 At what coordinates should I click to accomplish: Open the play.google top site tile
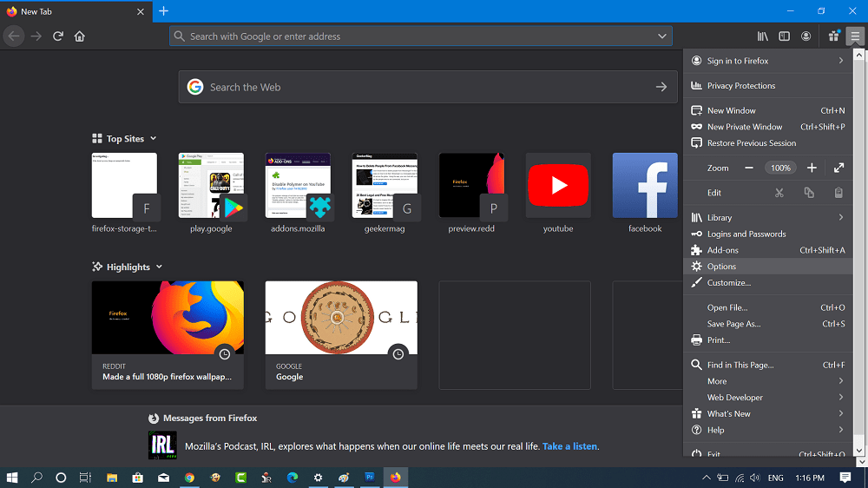pyautogui.click(x=211, y=186)
